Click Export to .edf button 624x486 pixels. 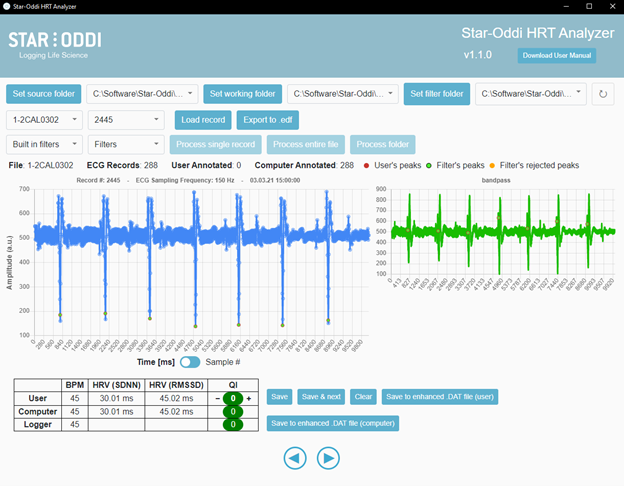[268, 120]
